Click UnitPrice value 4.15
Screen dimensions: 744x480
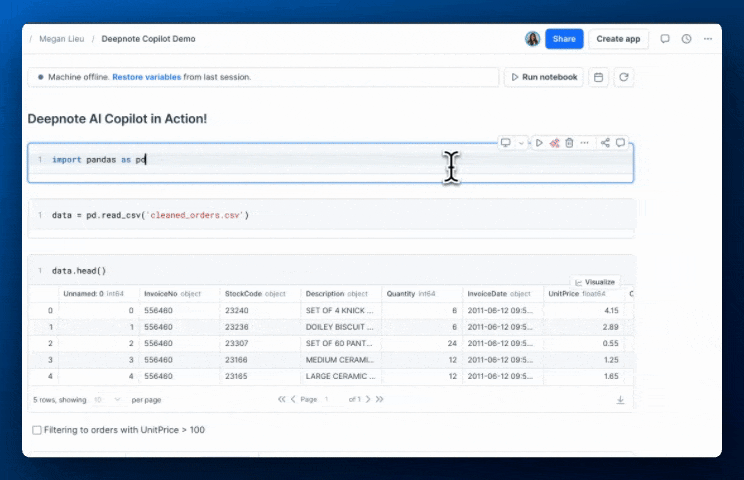coord(611,310)
